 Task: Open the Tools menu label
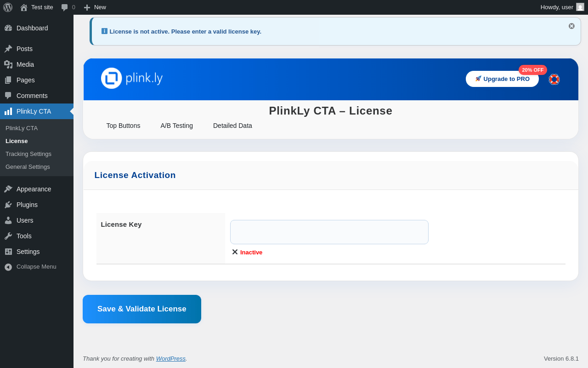[x=24, y=236]
